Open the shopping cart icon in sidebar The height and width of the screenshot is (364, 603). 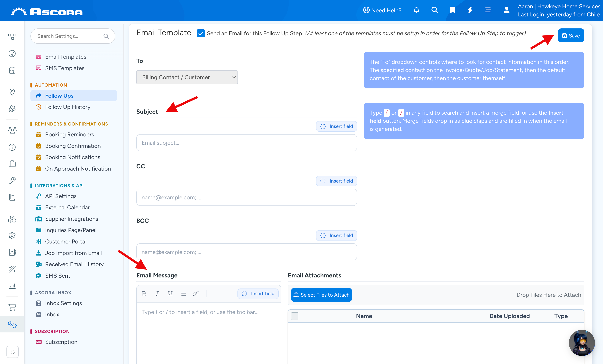[12, 307]
